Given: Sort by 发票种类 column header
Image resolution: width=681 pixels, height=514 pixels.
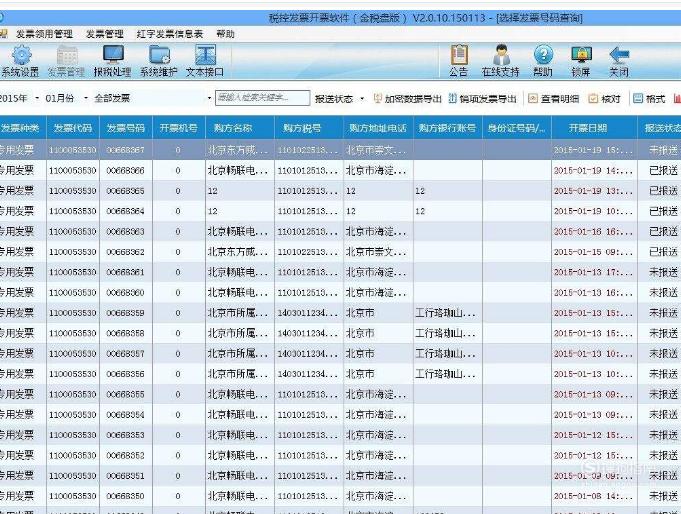Looking at the screenshot, I should pyautogui.click(x=23, y=128).
